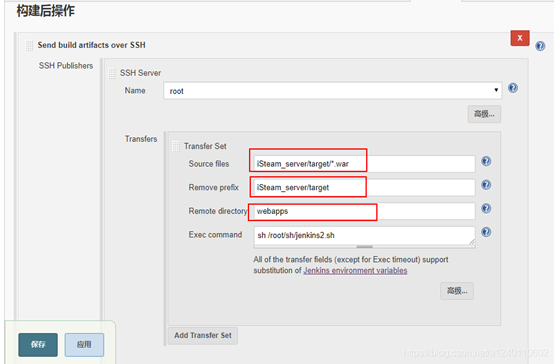Click help icon next to SSH Server Name
The image size is (554, 364).
tap(513, 88)
